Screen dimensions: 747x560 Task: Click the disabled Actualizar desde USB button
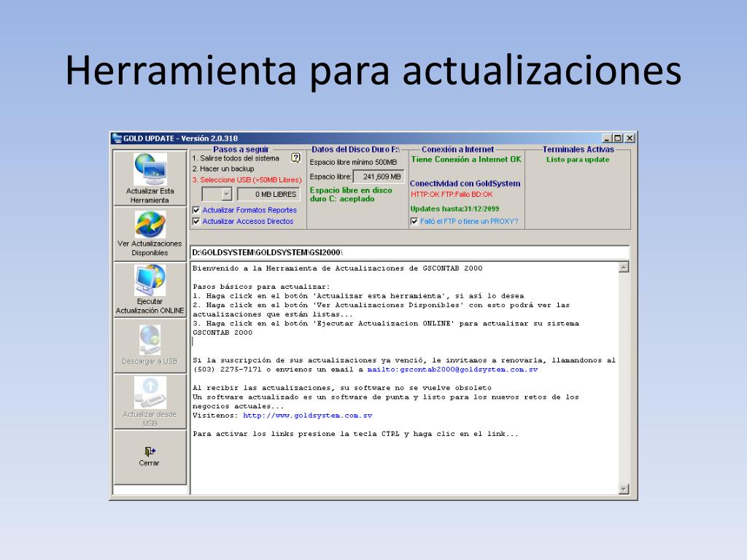coord(150,402)
